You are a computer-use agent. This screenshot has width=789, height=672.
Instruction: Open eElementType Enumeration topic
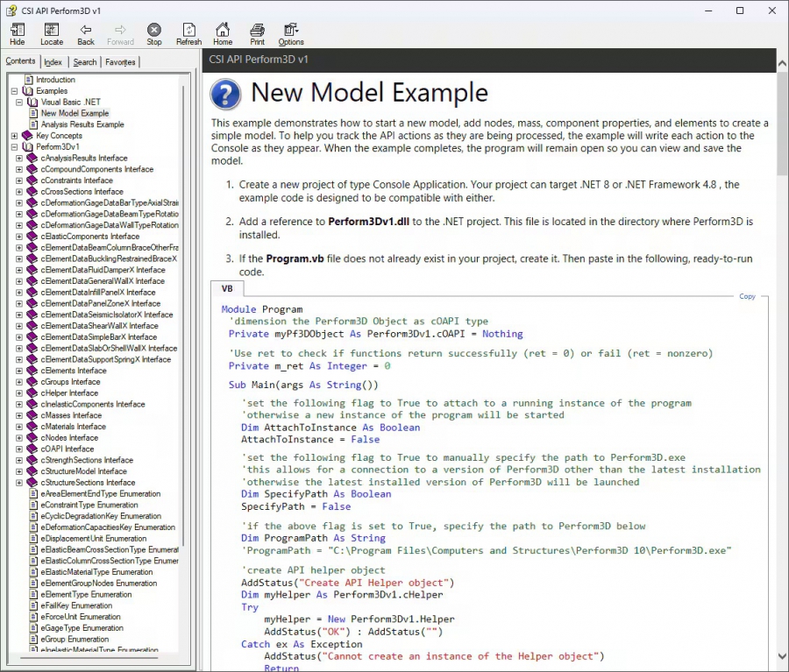(x=86, y=595)
